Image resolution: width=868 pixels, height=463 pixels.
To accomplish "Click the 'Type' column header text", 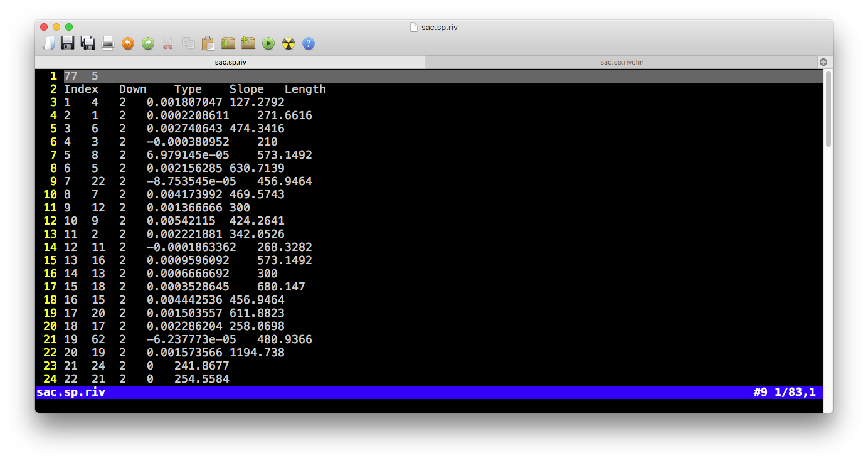I will (188, 89).
